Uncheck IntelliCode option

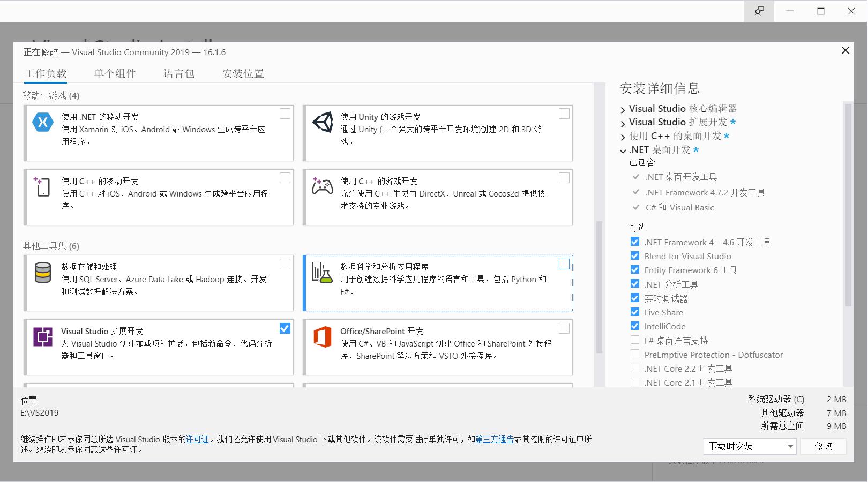(635, 326)
